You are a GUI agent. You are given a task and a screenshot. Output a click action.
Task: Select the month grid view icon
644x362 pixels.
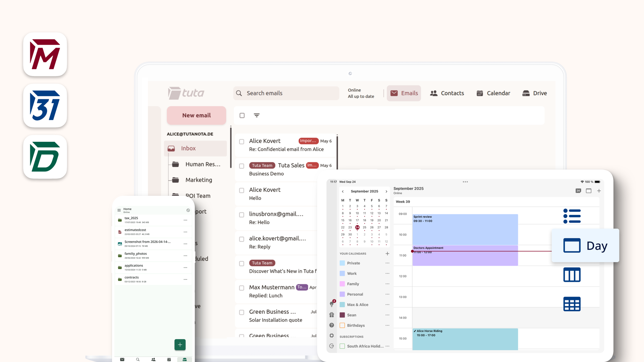572,304
